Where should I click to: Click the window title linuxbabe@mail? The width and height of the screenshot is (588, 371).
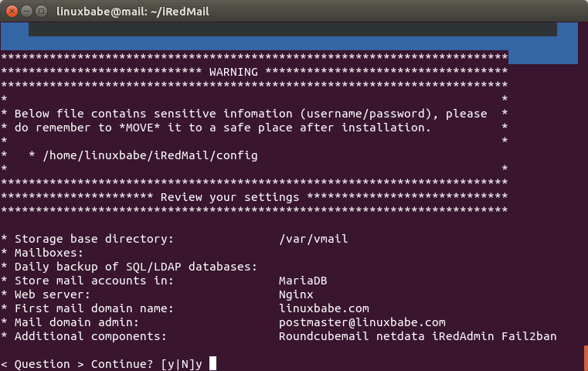pyautogui.click(x=133, y=12)
